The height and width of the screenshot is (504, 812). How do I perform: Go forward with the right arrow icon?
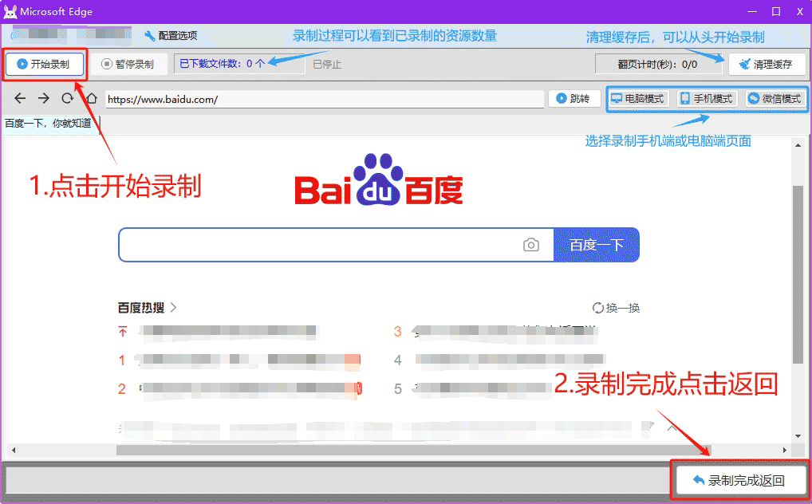pyautogui.click(x=44, y=98)
